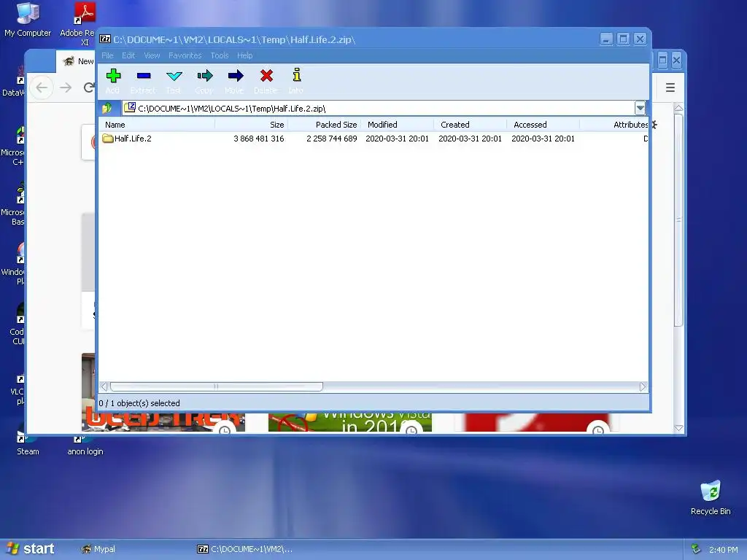The width and height of the screenshot is (747, 560).
Task: Click horizontal scrollbar right arrow in 7-Zip
Action: click(643, 386)
